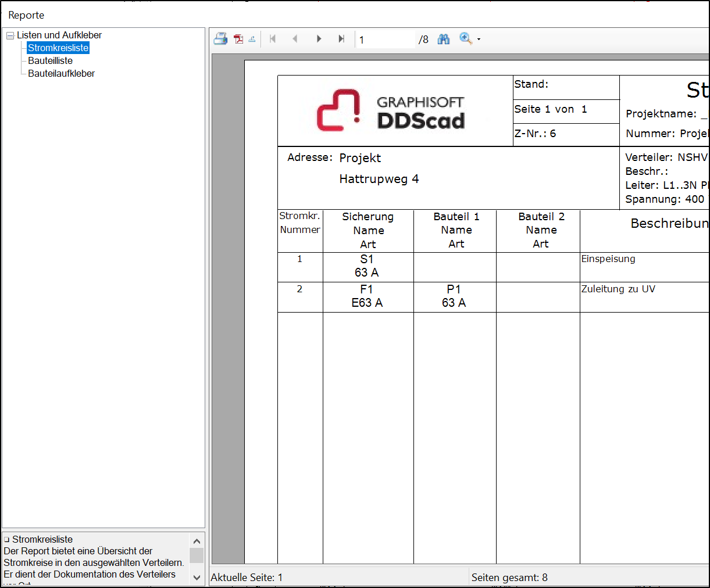The width and height of the screenshot is (710, 588).
Task: Jump to the last report page
Action: [x=341, y=39]
